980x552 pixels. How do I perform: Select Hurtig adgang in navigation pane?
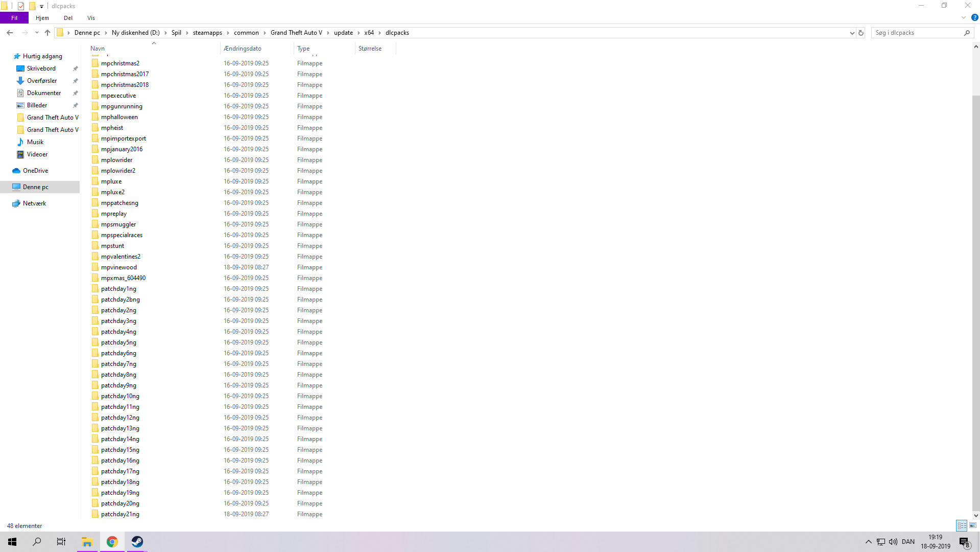pyautogui.click(x=42, y=56)
